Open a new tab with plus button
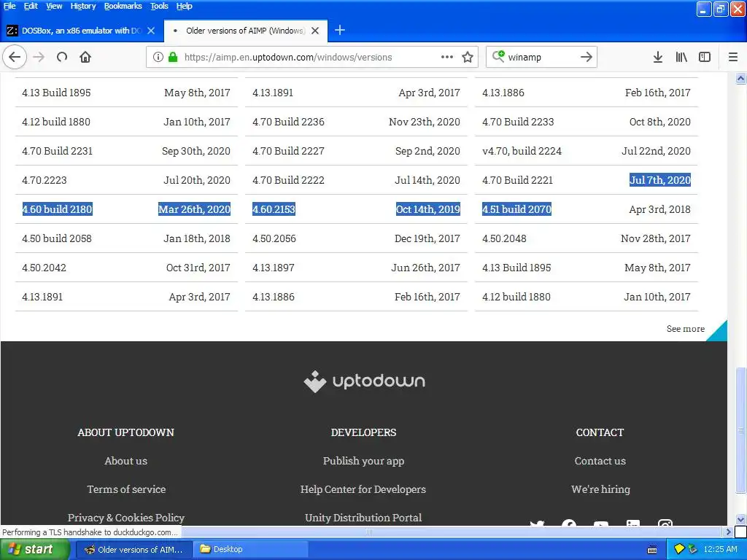Image resolution: width=747 pixels, height=560 pixels. (x=340, y=31)
